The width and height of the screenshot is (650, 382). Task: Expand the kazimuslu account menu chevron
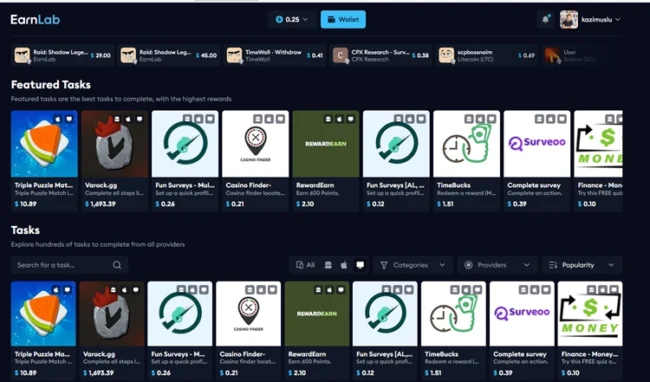pos(618,19)
